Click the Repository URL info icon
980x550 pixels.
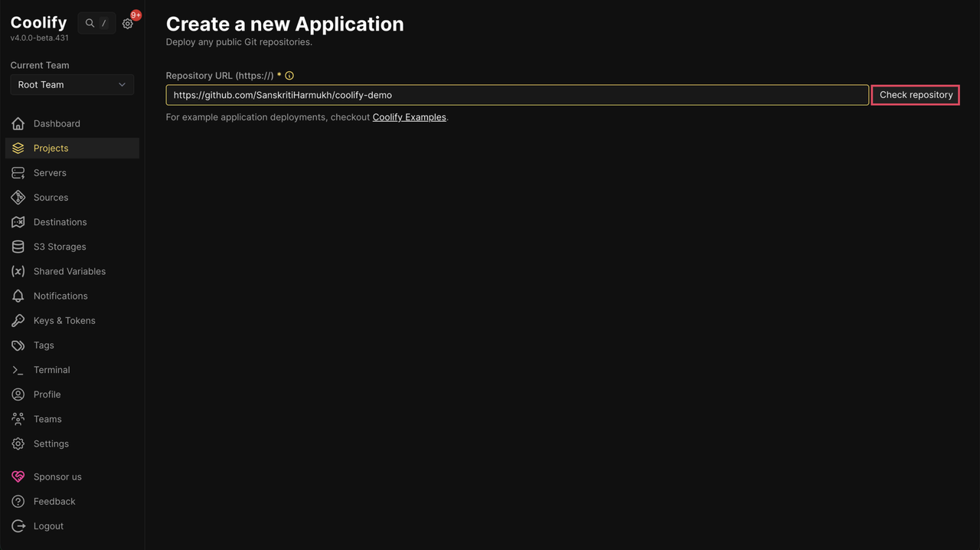289,76
